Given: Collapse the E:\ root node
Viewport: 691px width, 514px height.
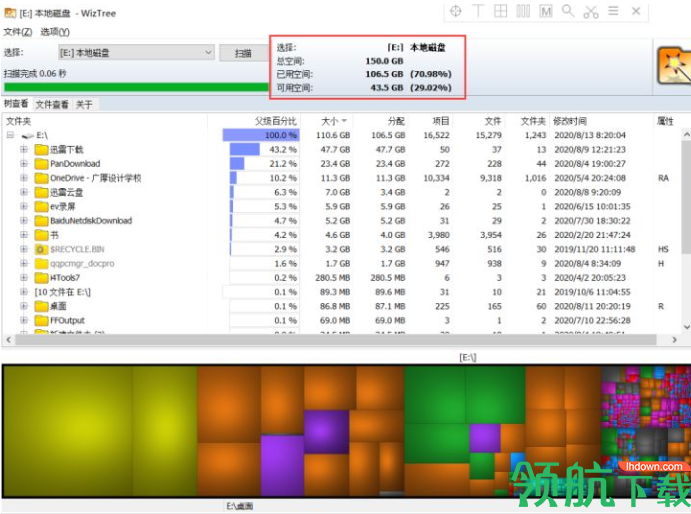Looking at the screenshot, I should point(10,135).
